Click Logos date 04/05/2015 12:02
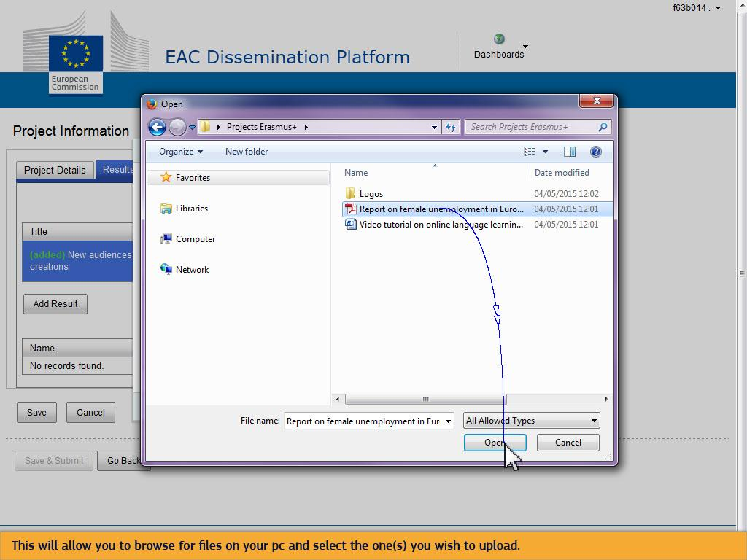This screenshot has height=560, width=747. (x=566, y=194)
